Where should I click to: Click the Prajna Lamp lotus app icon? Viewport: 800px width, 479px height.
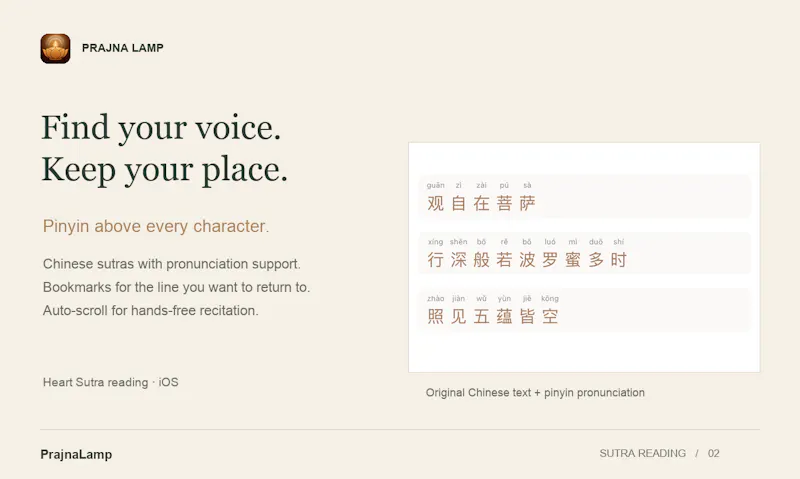tap(56, 48)
